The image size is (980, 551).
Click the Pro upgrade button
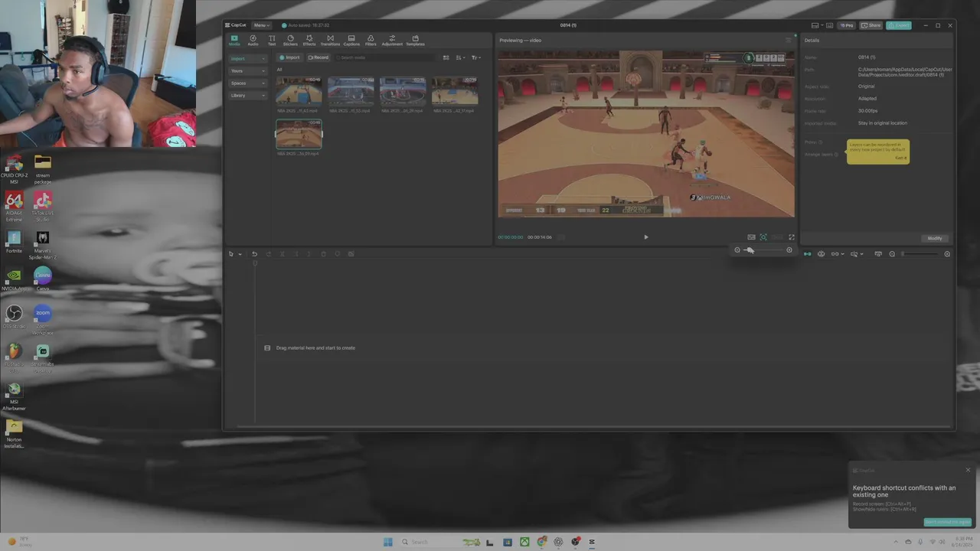coord(847,25)
